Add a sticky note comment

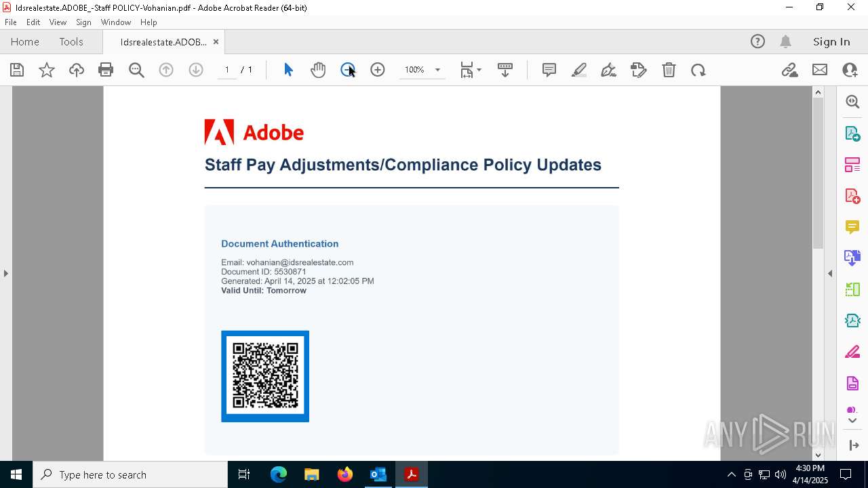(549, 70)
